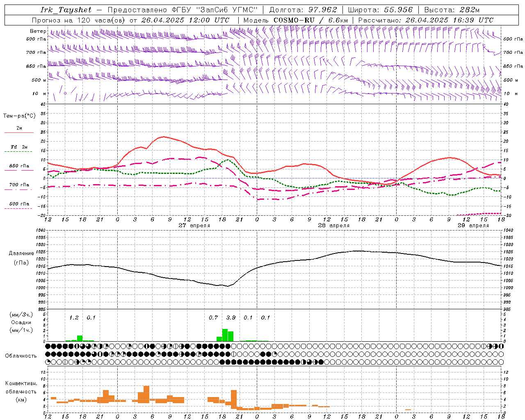Click the "Модель COSMO-RU / 6.6км" model label
The width and height of the screenshot is (525, 420).
click(x=296, y=20)
